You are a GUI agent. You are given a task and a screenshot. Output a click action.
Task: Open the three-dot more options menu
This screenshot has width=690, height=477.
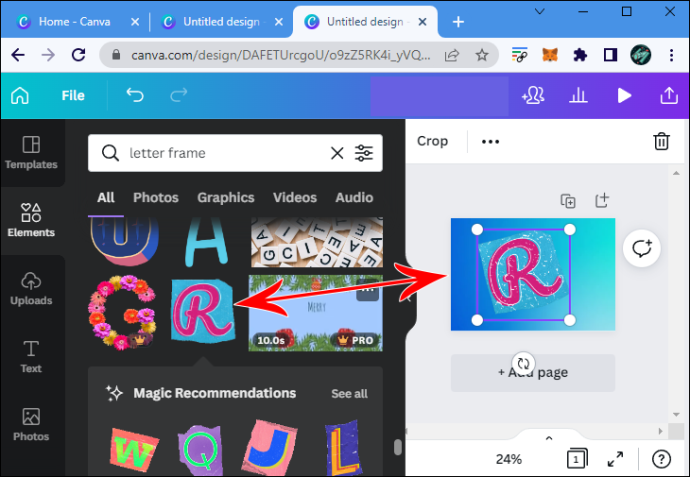click(x=490, y=142)
